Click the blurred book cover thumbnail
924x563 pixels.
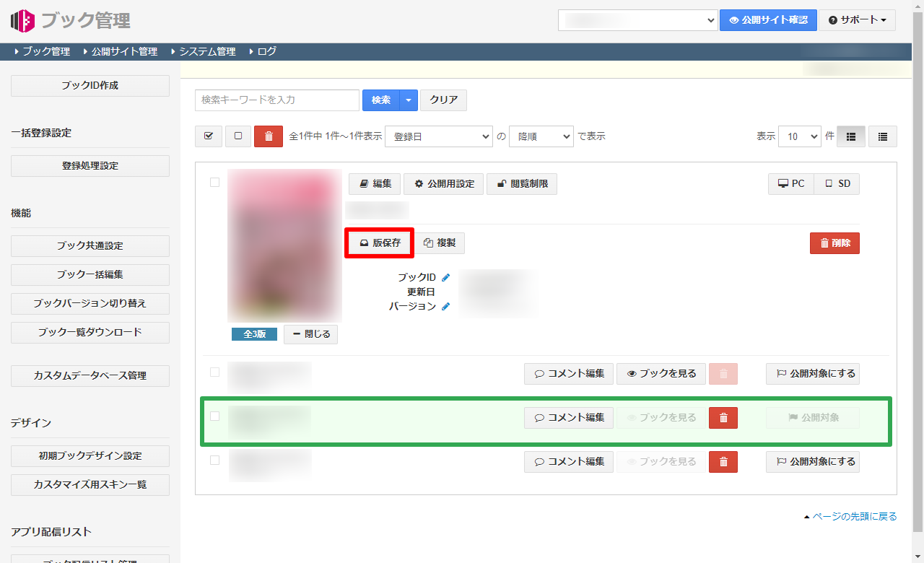tap(284, 245)
